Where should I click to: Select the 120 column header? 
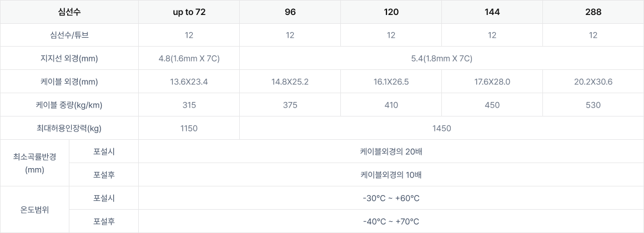(391, 12)
